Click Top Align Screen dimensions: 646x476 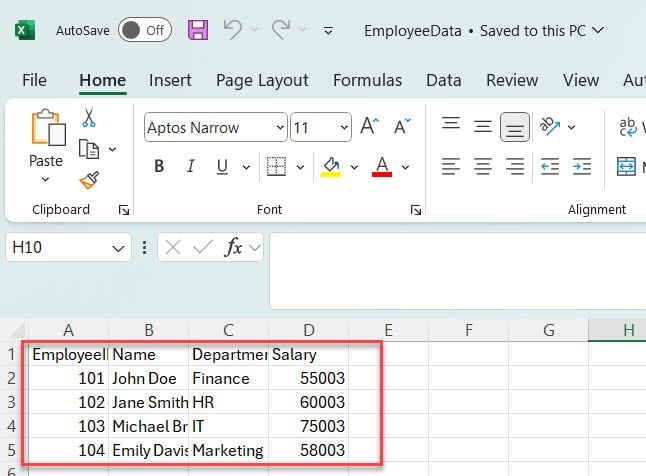point(451,124)
